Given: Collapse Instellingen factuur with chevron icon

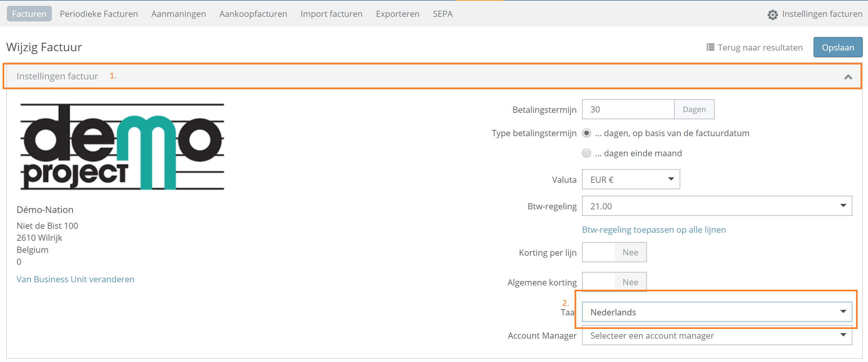Looking at the screenshot, I should pyautogui.click(x=848, y=77).
